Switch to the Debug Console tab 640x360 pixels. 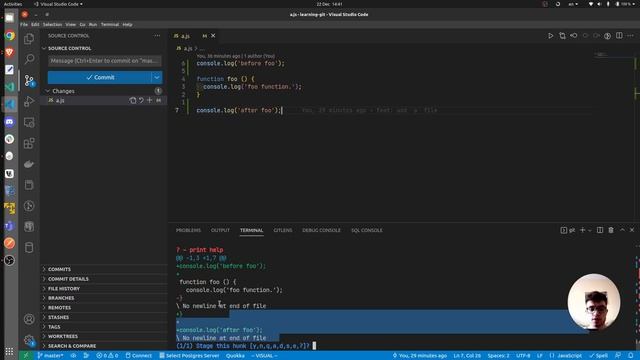321,230
